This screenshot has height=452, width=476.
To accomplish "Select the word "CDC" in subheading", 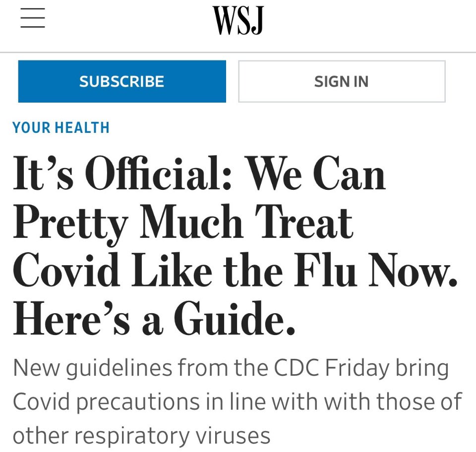I will pyautogui.click(x=297, y=367).
